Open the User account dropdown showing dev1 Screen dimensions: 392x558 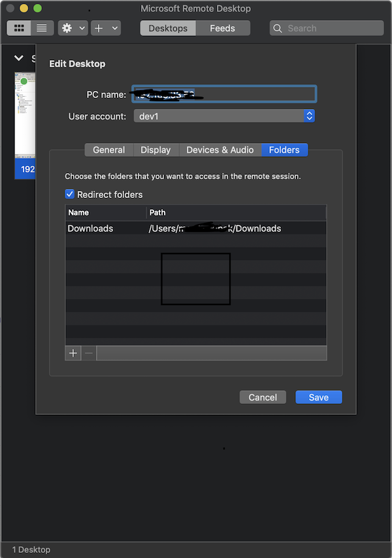[x=224, y=116]
